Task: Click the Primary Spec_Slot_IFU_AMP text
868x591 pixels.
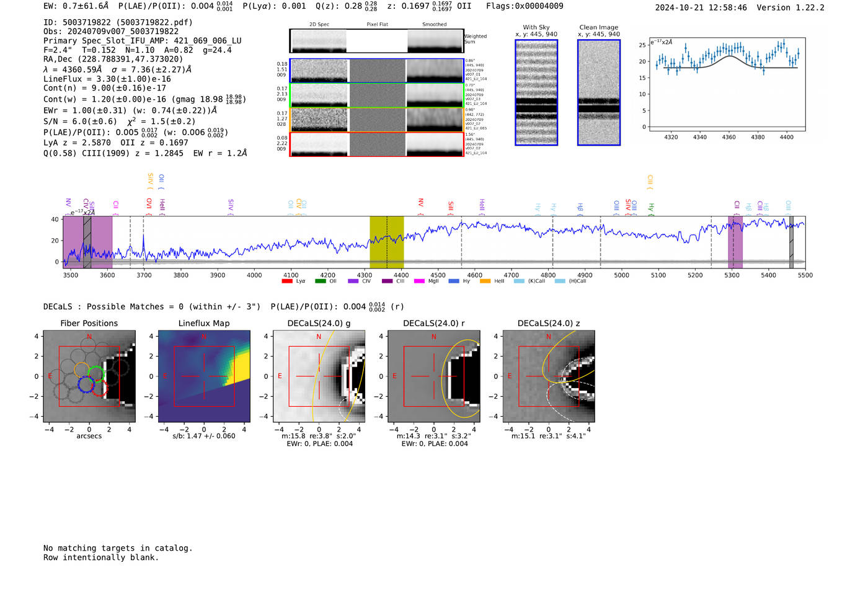Action: (143, 41)
